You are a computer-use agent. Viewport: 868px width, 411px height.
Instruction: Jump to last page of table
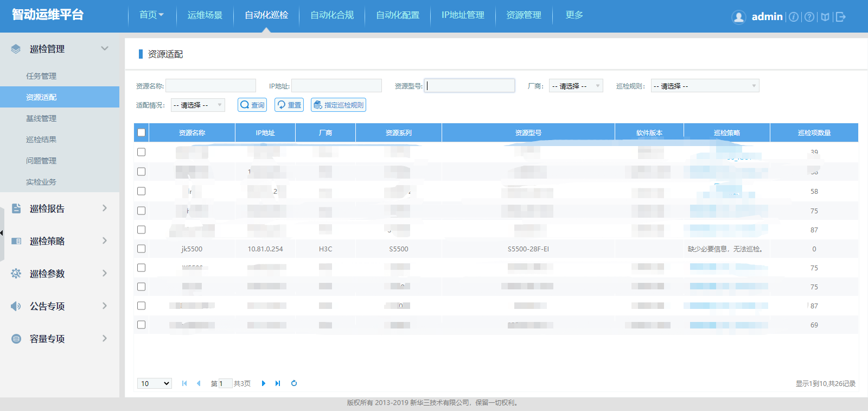click(x=278, y=383)
